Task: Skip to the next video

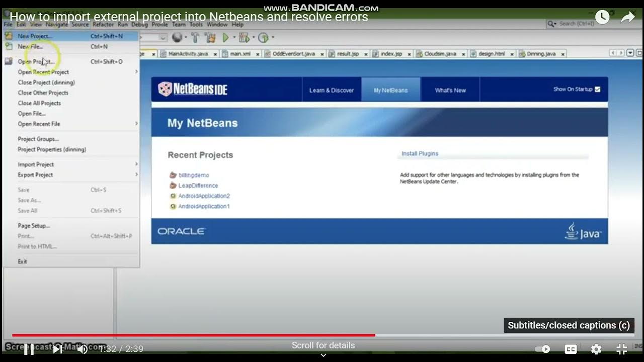Action: (x=57, y=349)
